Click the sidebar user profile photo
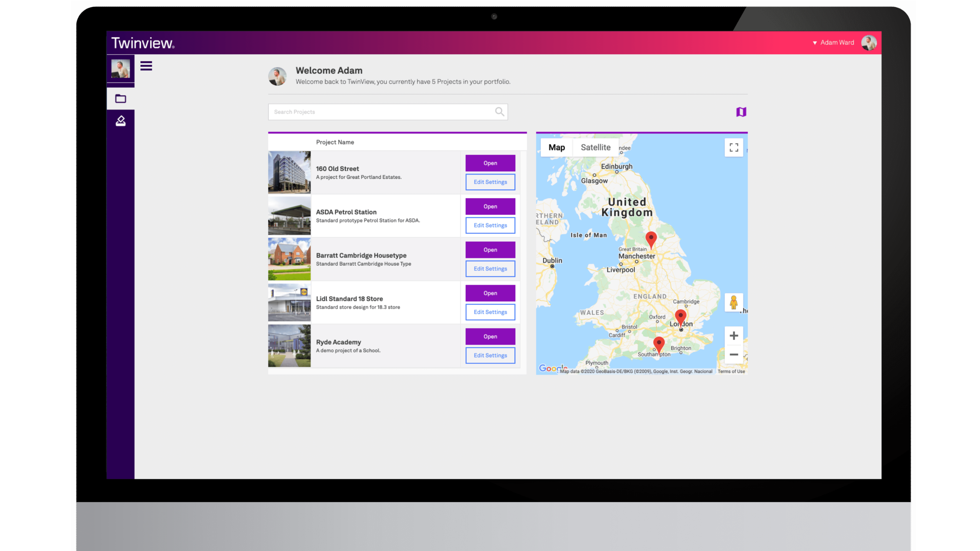Image resolution: width=980 pixels, height=551 pixels. [121, 69]
